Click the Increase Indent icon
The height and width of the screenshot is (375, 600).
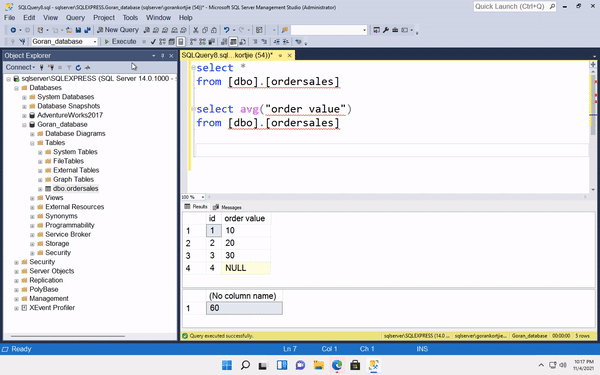point(285,41)
